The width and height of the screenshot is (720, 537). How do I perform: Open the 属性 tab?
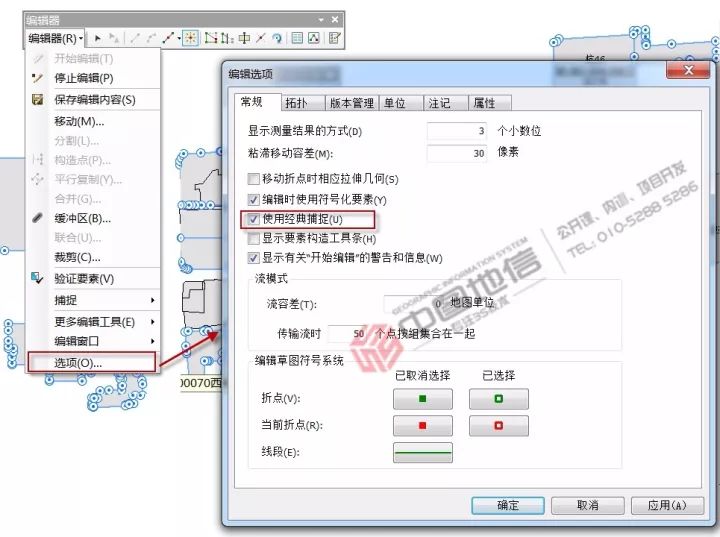[489, 103]
